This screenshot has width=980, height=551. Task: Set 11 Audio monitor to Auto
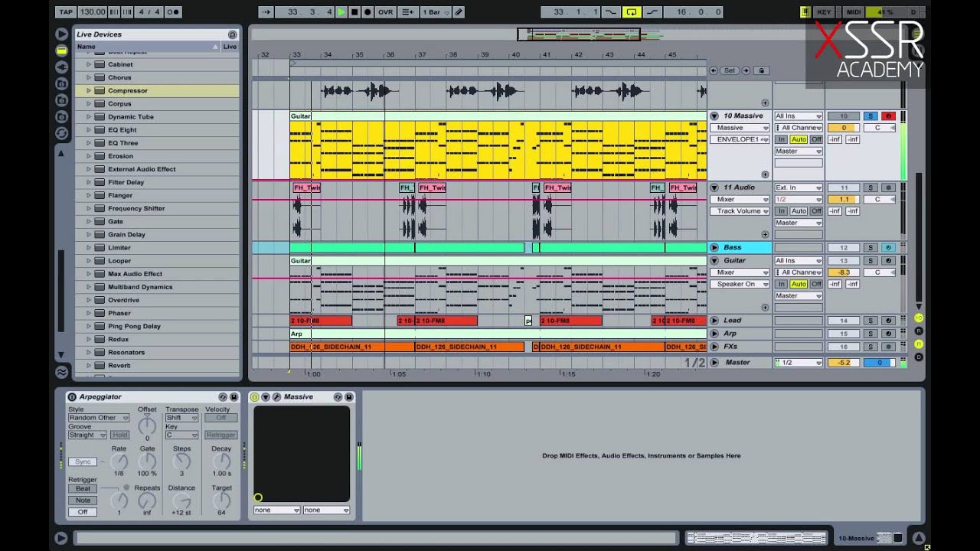coord(799,211)
